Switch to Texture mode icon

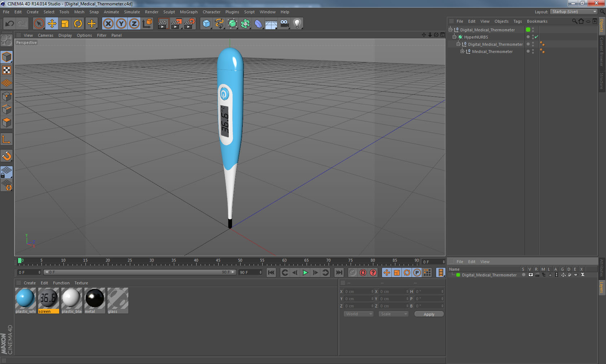click(7, 70)
